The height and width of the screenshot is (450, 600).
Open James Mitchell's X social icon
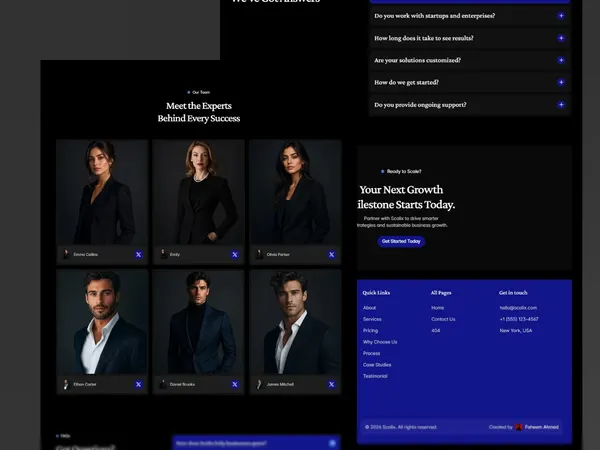coord(332,384)
